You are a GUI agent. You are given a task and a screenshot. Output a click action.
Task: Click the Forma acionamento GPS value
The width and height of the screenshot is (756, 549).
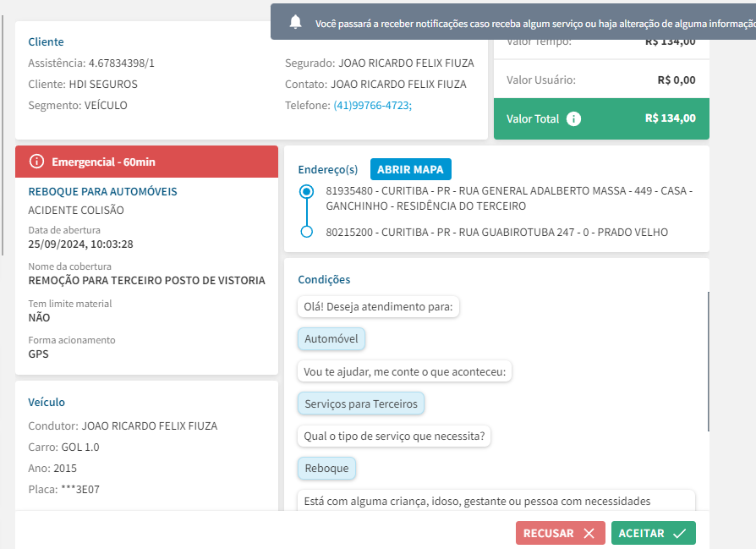39,354
